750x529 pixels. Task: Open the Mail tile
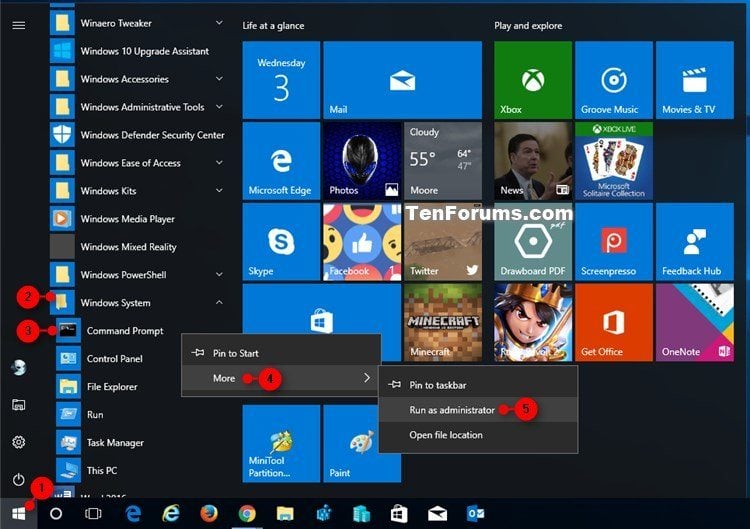[x=402, y=80]
